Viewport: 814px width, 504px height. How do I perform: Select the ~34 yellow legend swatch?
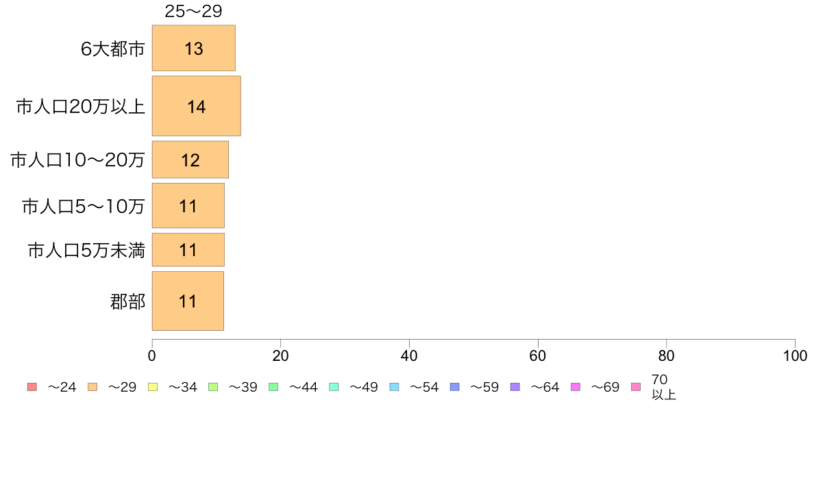153,387
